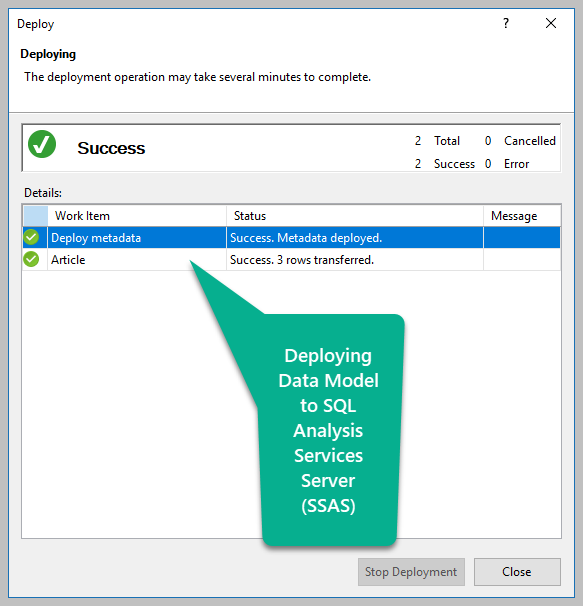The height and width of the screenshot is (606, 583).
Task: Click the Cancelled count label
Action: (530, 141)
